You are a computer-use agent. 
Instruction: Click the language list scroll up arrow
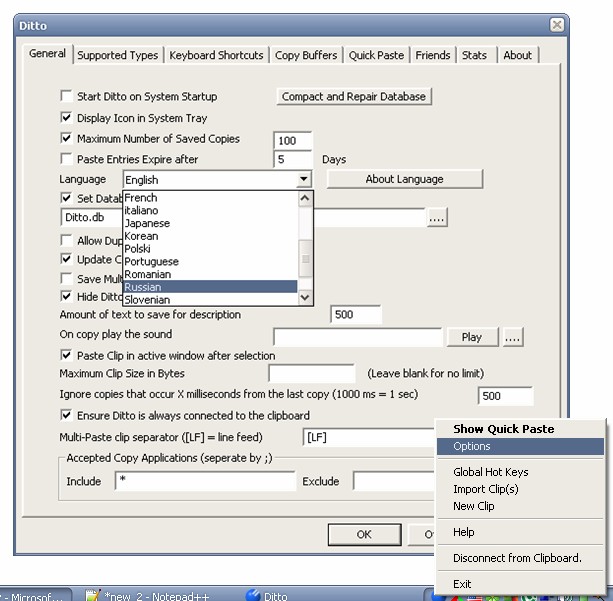pos(305,199)
